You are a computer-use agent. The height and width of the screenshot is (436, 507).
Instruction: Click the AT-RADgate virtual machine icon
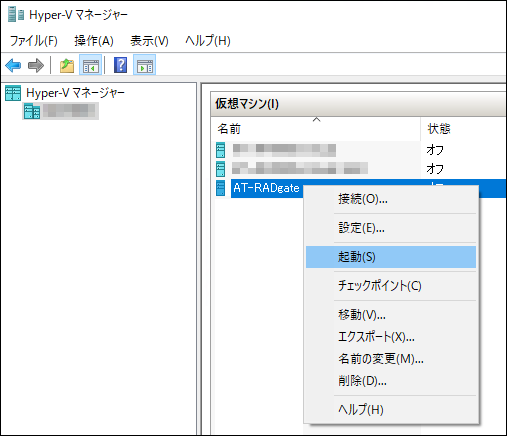[x=220, y=188]
